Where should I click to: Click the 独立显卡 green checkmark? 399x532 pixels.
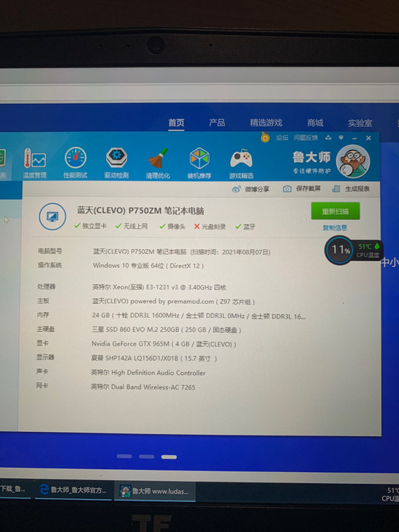click(77, 226)
